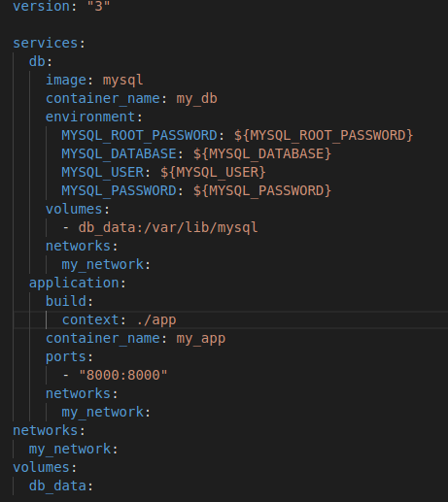Click the db_data:/var/lib/mysql volume entry
The image size is (448, 502).
click(168, 227)
